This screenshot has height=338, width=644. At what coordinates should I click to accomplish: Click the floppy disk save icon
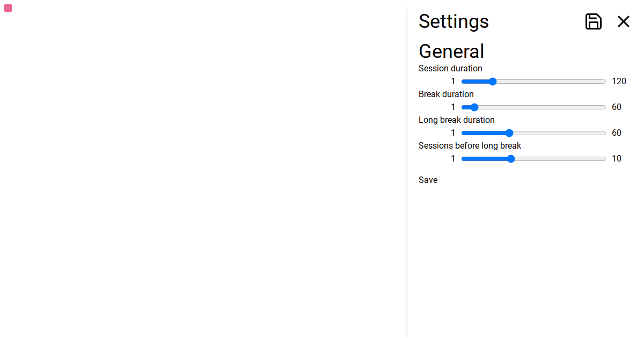pos(593,21)
